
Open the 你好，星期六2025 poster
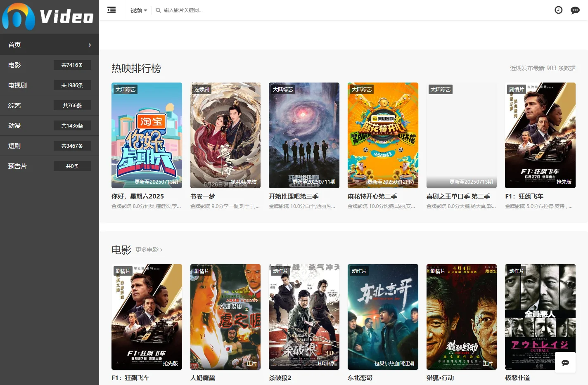point(147,135)
